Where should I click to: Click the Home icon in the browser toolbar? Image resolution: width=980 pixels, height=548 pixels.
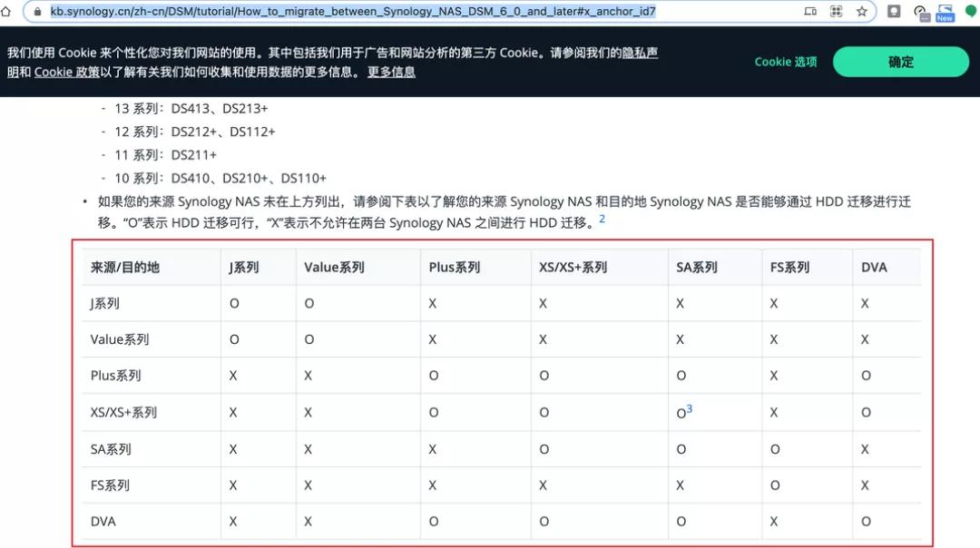(x=5, y=11)
